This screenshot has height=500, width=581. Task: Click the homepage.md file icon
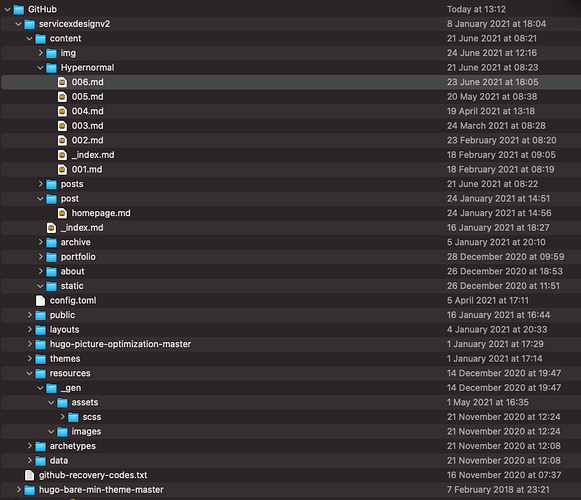pos(62,213)
